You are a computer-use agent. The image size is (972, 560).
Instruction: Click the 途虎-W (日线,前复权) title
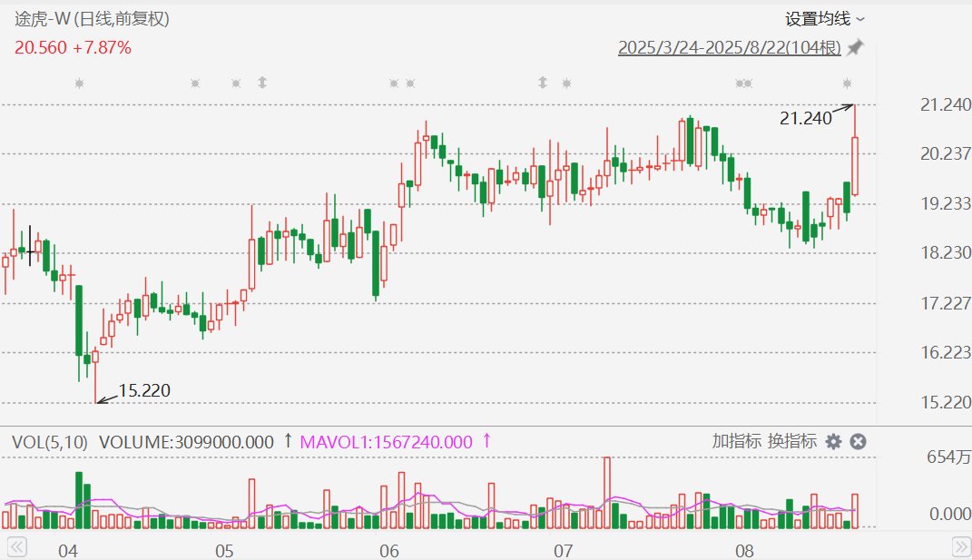pyautogui.click(x=92, y=19)
